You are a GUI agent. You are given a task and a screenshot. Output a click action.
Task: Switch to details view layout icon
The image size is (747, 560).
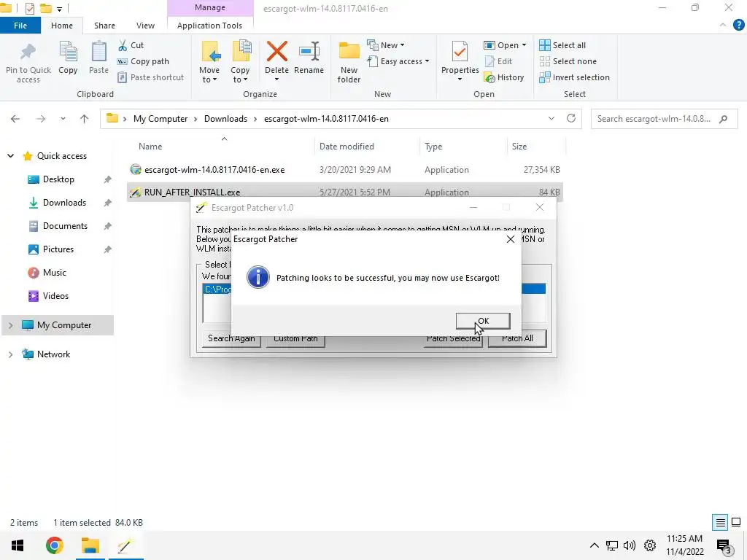720,522
